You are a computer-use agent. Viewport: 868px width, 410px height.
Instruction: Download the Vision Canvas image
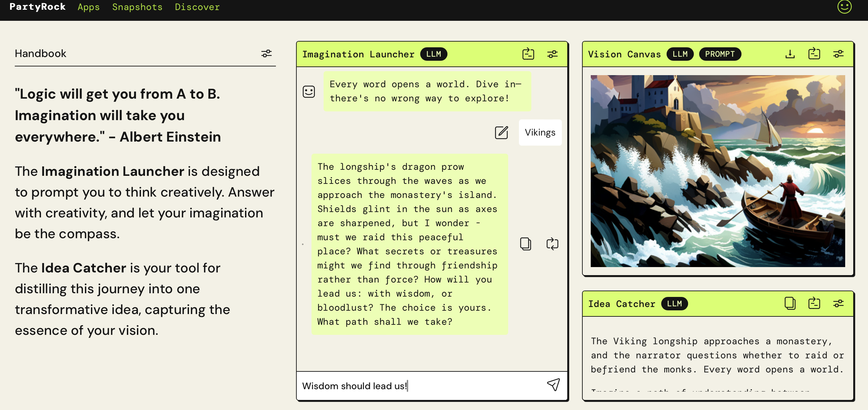click(x=790, y=54)
